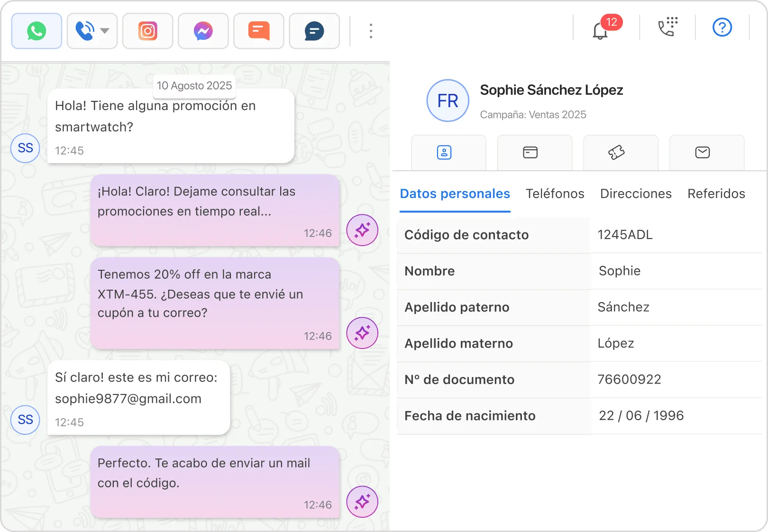Viewport: 768px width, 532px height.
Task: Click the SS avatar beside the smartwatch message
Action: coord(25,148)
